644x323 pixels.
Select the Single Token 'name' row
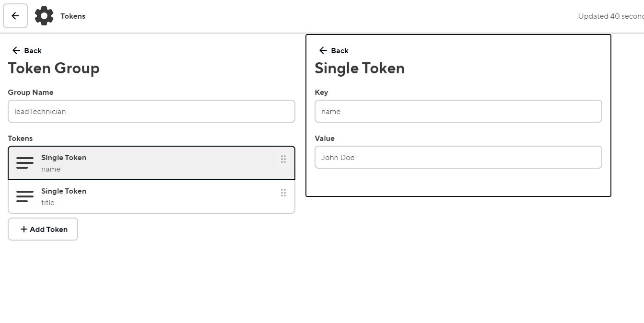point(144,163)
